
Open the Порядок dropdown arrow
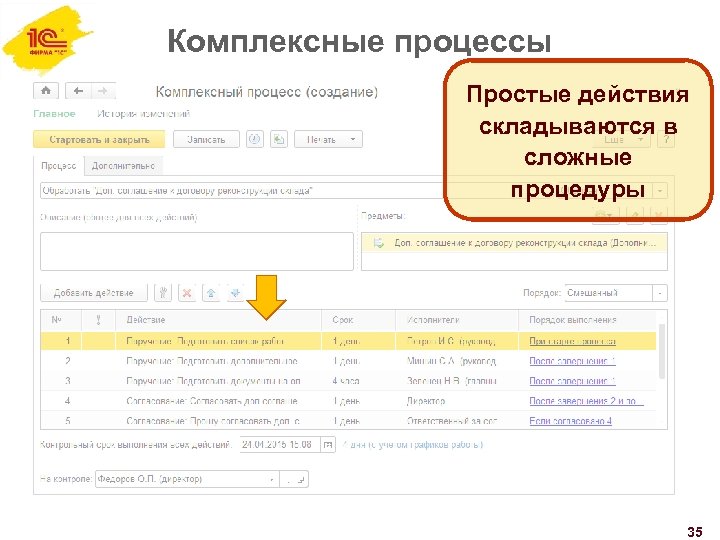coord(660,293)
